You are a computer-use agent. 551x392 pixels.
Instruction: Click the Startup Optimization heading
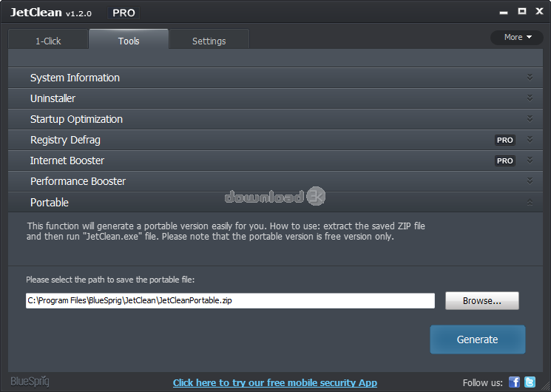[76, 119]
